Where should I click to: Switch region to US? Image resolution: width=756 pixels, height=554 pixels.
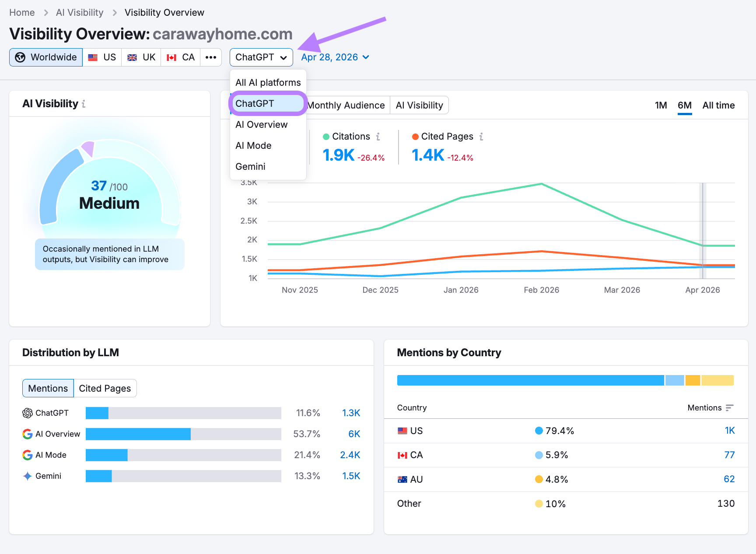point(102,57)
